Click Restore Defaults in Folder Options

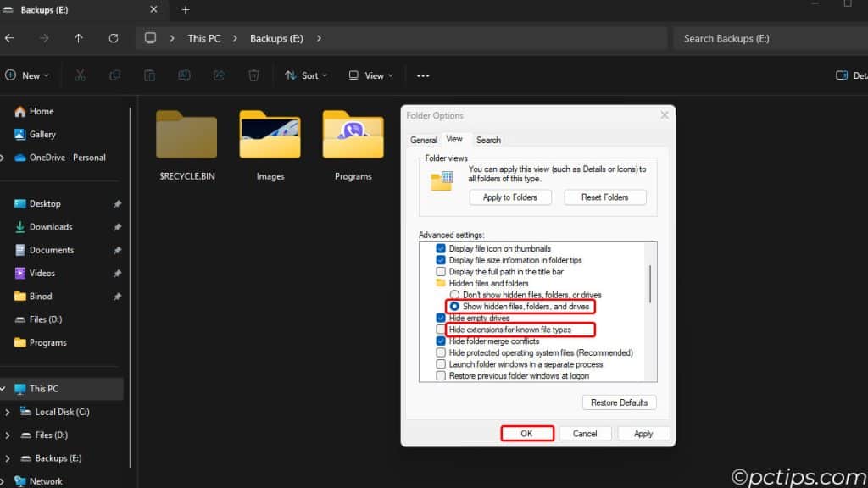pyautogui.click(x=620, y=402)
